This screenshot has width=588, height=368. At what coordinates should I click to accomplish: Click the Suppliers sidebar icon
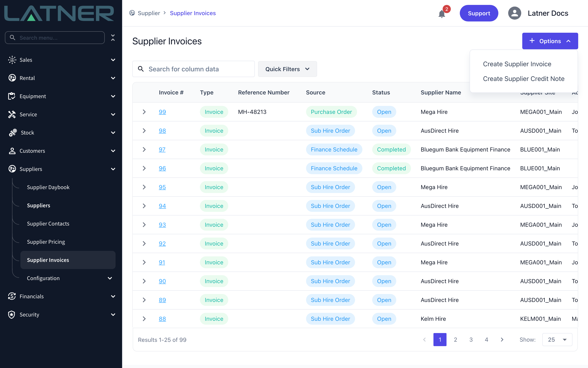click(x=12, y=169)
